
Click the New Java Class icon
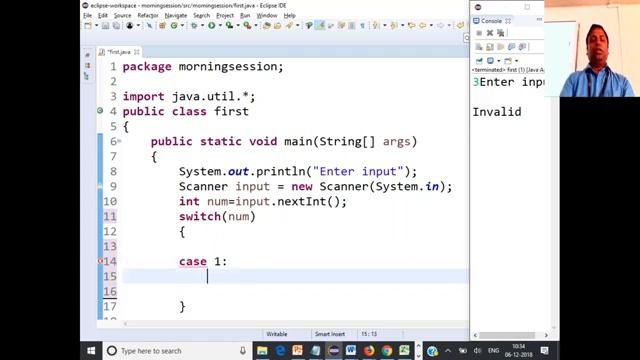[174, 26]
